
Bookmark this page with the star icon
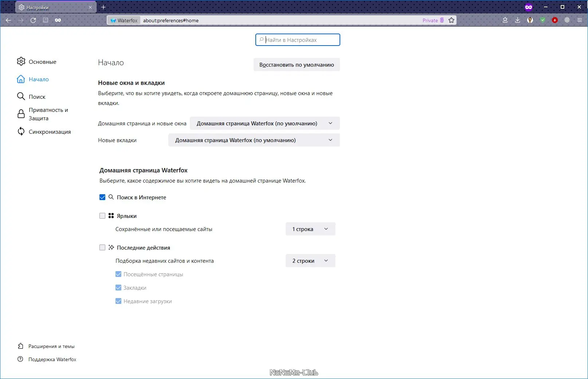(451, 20)
